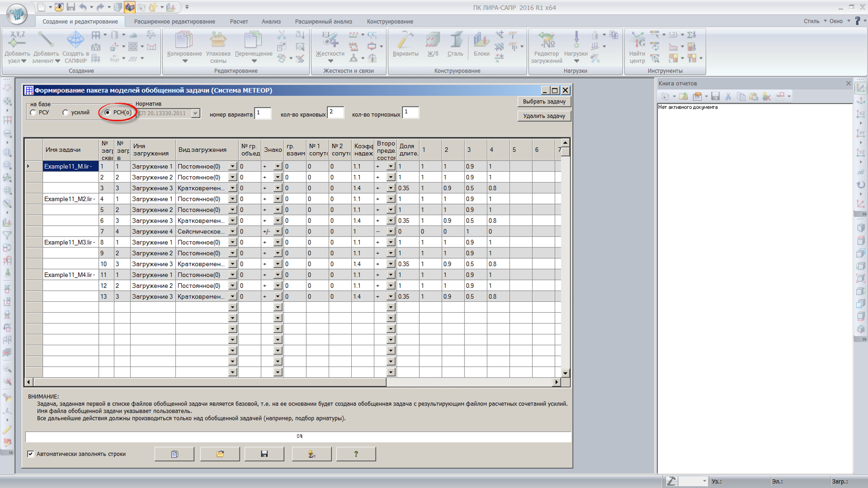Uncheck Автоматически заполнять строки checkbox
Image resolution: width=868 pixels, height=488 pixels.
(x=31, y=454)
